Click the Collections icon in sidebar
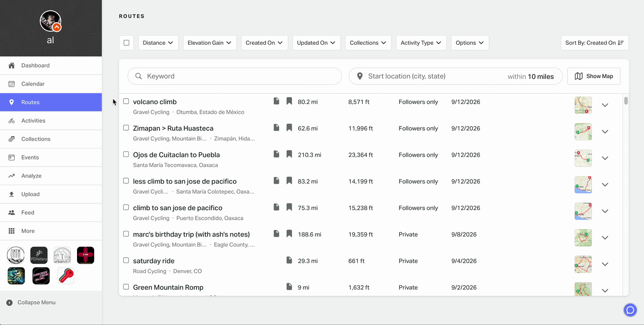Image resolution: width=644 pixels, height=325 pixels. (12, 139)
